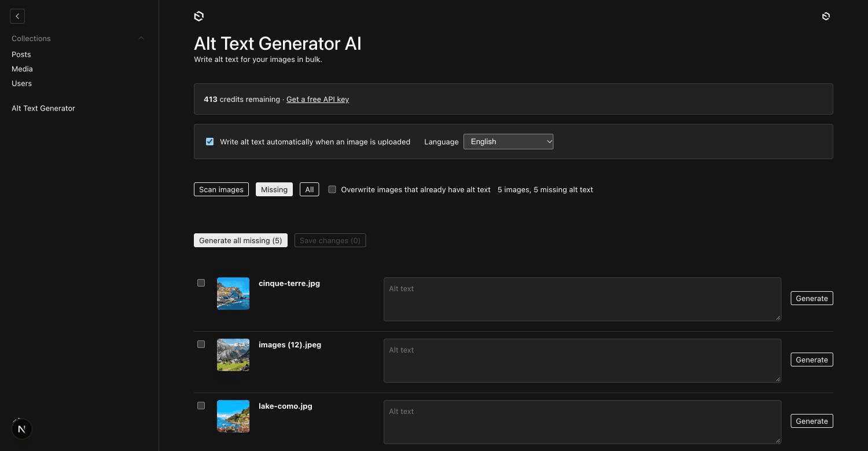Follow the Get a free API key link
The image size is (868, 451).
click(318, 99)
